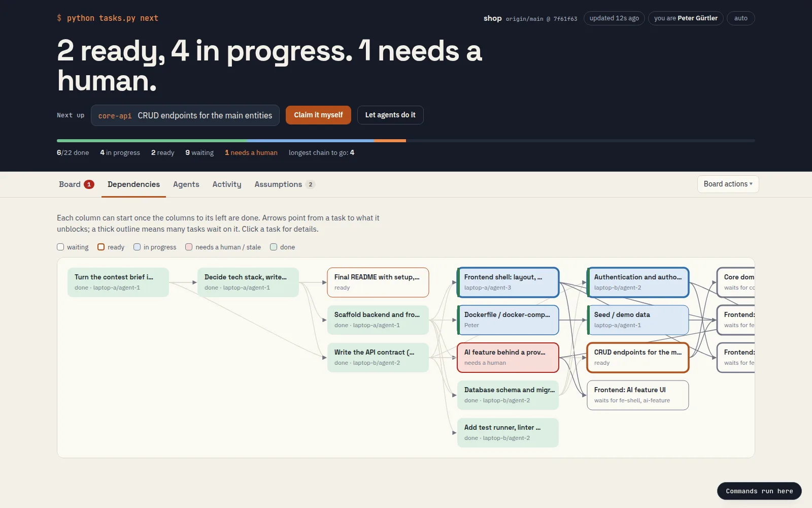
Task: Toggle the needs a human / stale checkbox
Action: point(189,247)
